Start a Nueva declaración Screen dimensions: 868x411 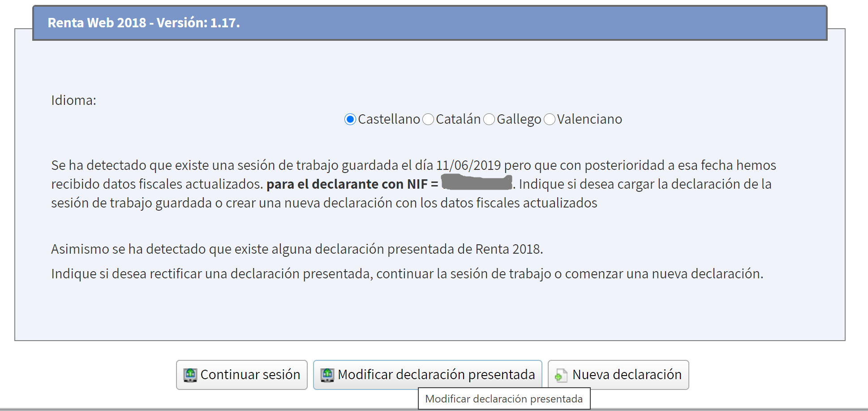tap(626, 375)
